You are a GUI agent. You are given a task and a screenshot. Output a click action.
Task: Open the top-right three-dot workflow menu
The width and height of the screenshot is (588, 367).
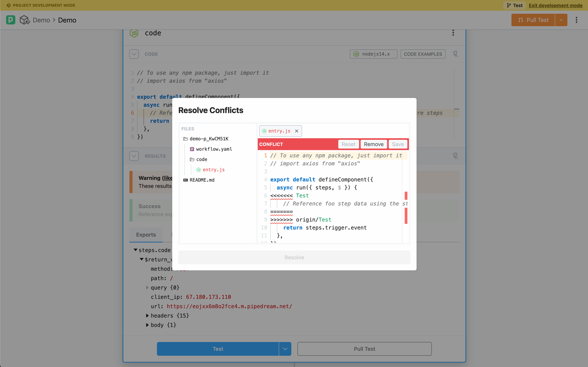576,20
